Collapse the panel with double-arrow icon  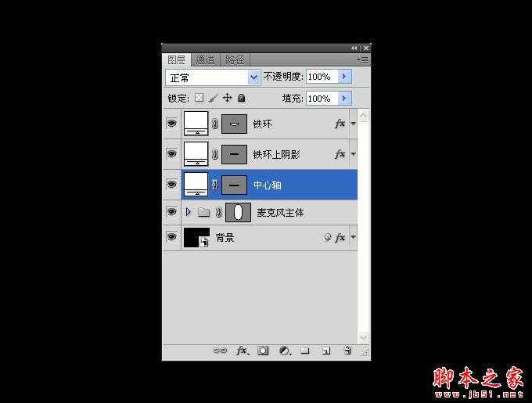[354, 49]
